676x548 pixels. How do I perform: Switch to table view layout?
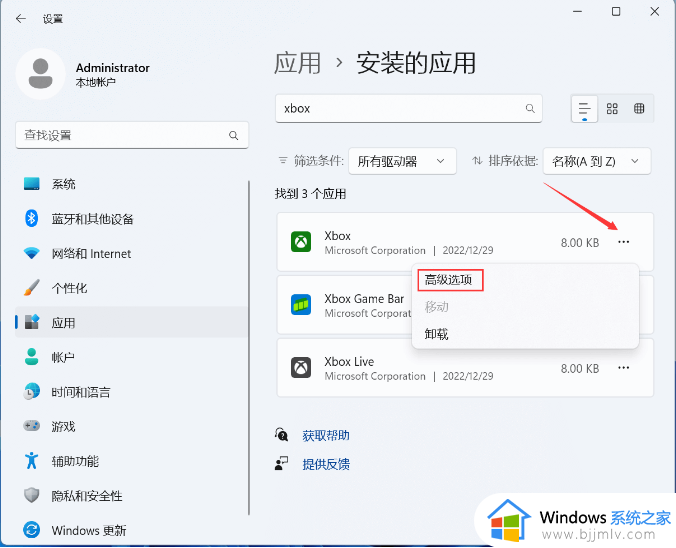point(639,109)
